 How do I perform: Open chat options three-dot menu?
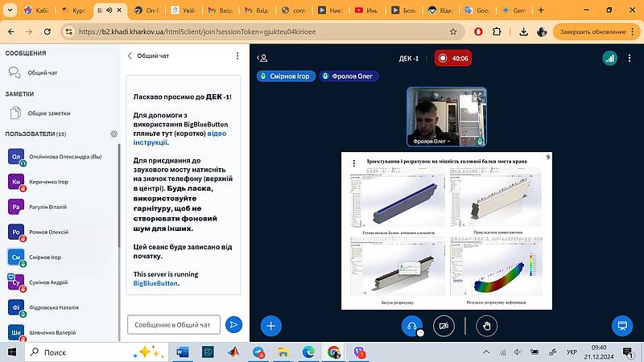click(237, 56)
